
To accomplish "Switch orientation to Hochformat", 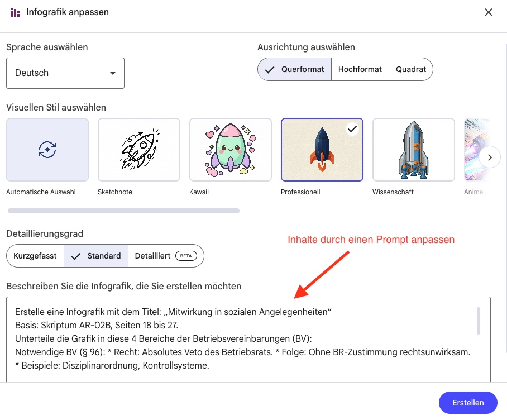I will pos(360,70).
